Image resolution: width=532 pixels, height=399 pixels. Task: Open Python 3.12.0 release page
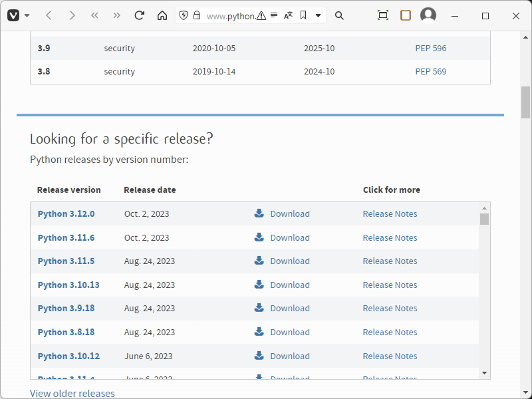tap(66, 214)
